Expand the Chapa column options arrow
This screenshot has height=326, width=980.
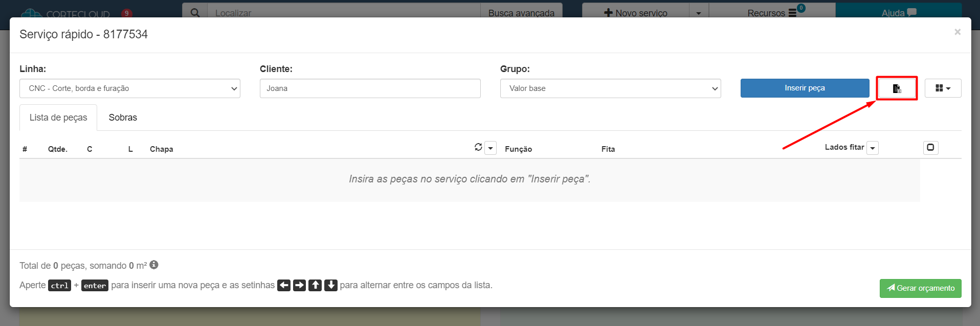tap(491, 148)
